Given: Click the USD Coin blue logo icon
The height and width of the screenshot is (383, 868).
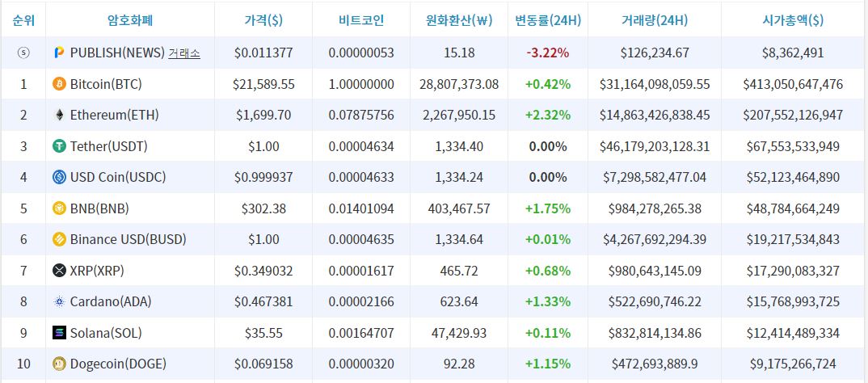Looking at the screenshot, I should tap(59, 177).
